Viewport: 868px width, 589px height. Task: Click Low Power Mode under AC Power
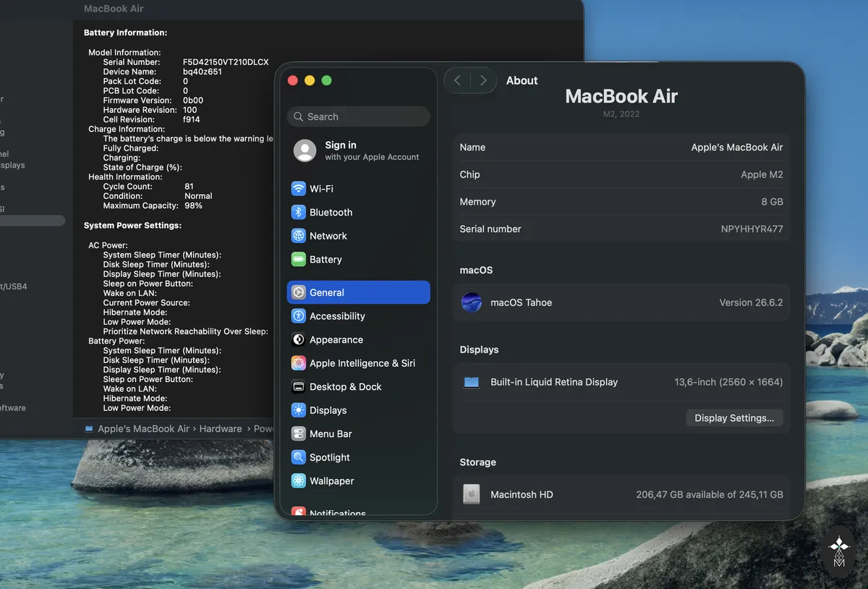[x=137, y=322]
